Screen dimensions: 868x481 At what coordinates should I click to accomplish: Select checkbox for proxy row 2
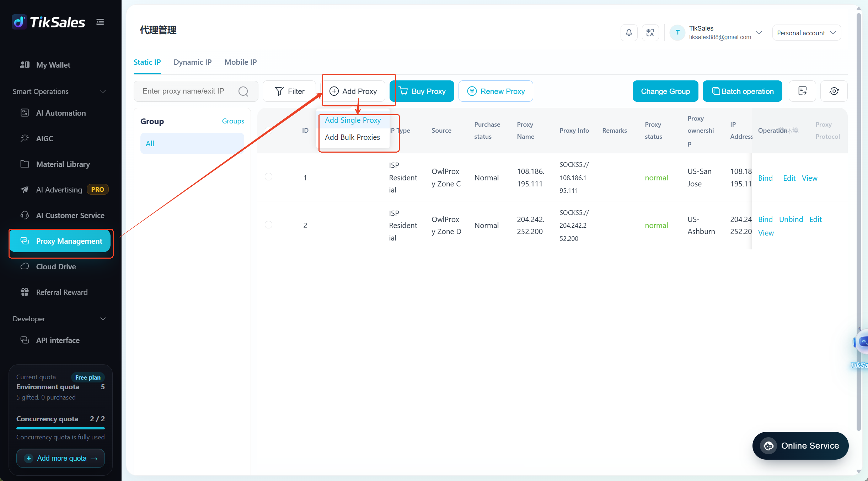pos(268,225)
